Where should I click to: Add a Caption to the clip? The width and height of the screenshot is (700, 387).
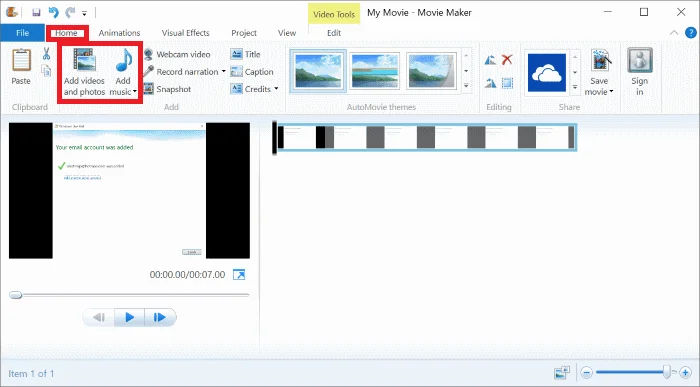point(252,71)
